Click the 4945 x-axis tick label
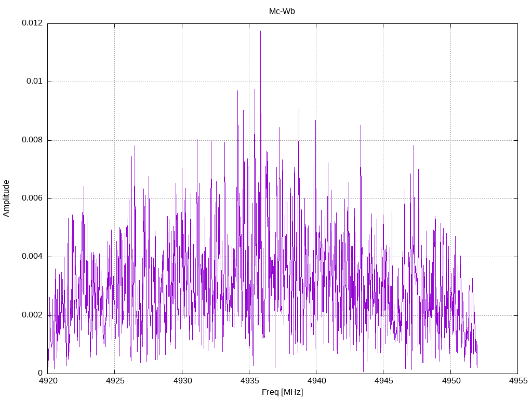Screen dimensions: 532x399 point(384,381)
